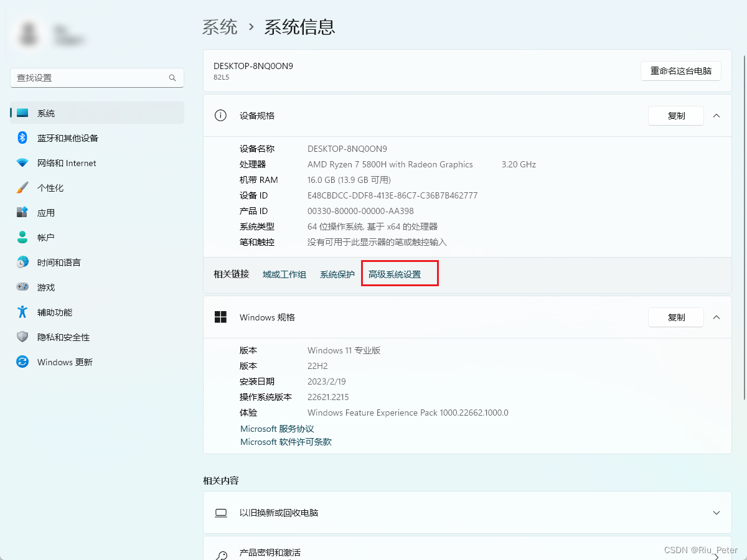The width and height of the screenshot is (747, 560).
Task: Collapse the Windows 规格 section chevron
Action: tap(716, 317)
